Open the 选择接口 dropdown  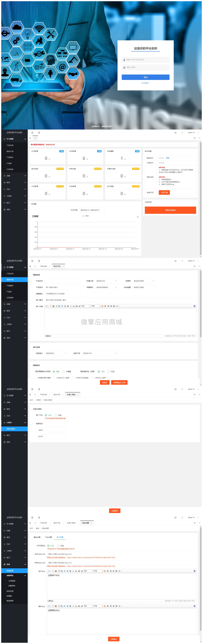click(x=56, y=353)
